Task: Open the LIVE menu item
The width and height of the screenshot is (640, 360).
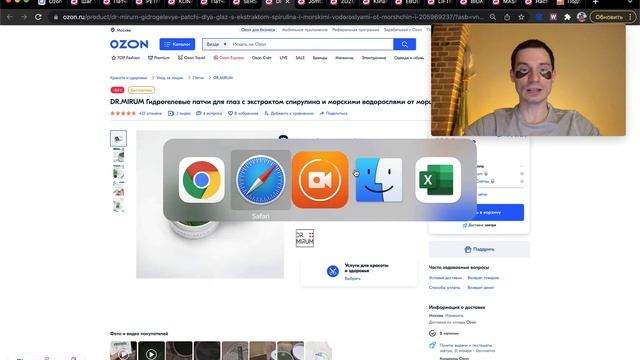Action: [284, 58]
